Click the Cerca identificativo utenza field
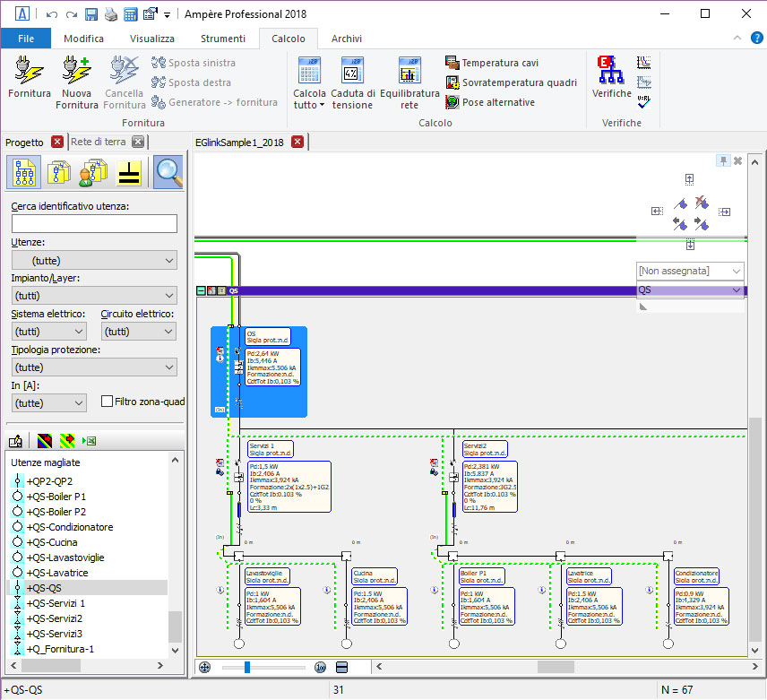Viewport: 767px width, 700px height. 94,223
